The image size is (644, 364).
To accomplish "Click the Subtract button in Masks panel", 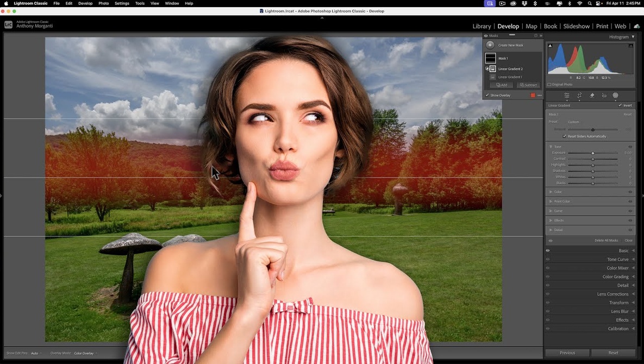I will pyautogui.click(x=528, y=85).
